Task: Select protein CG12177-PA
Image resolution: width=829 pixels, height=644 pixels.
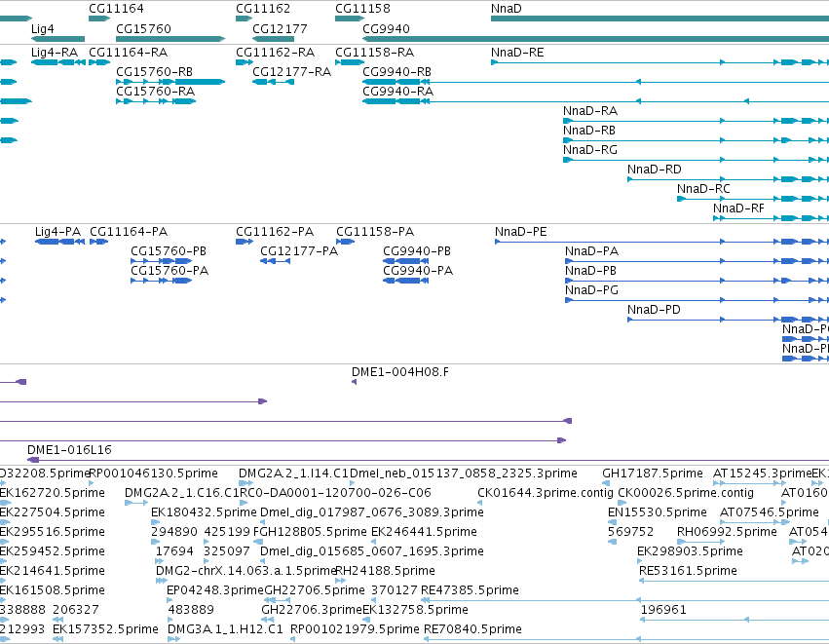Action: [275, 261]
